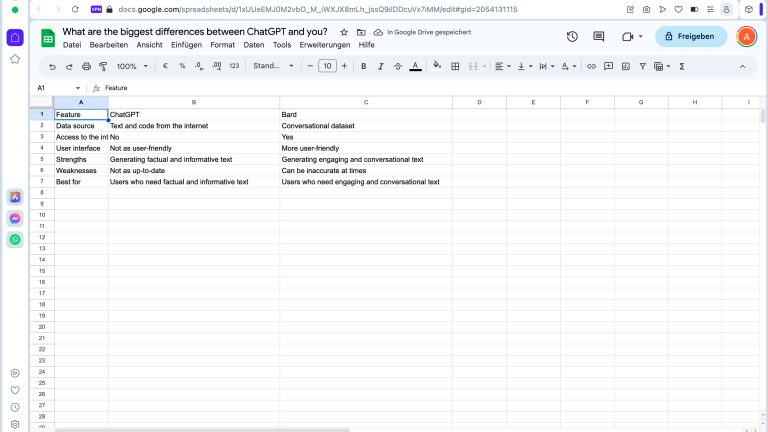Open table views dropdown icon
This screenshot has height=432, width=768.
661,66
